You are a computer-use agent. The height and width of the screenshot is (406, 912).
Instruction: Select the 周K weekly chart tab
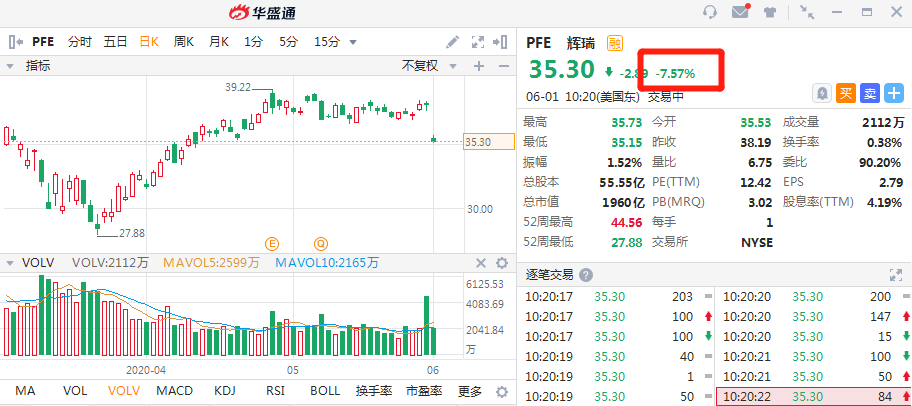point(184,42)
